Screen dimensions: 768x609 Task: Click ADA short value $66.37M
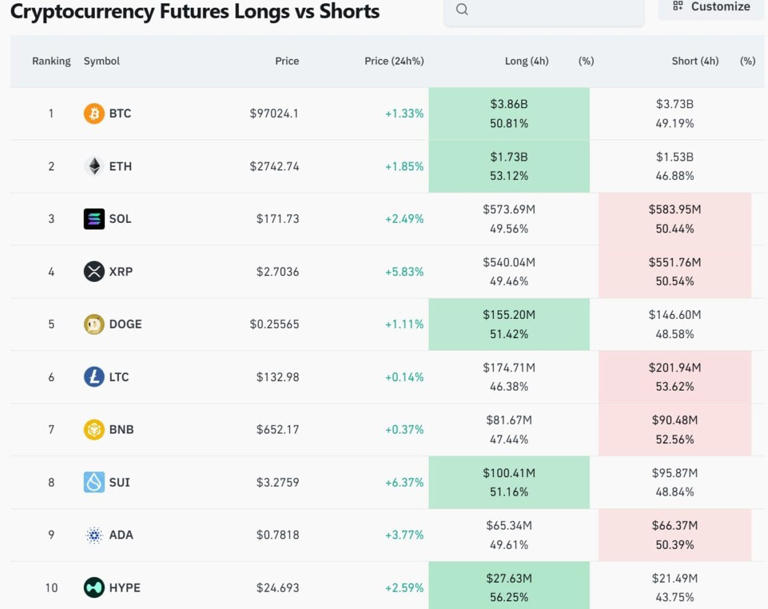[x=675, y=525]
